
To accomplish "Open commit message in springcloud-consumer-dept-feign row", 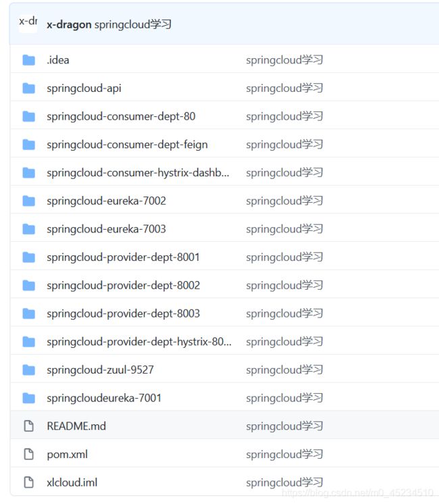I will coord(284,145).
